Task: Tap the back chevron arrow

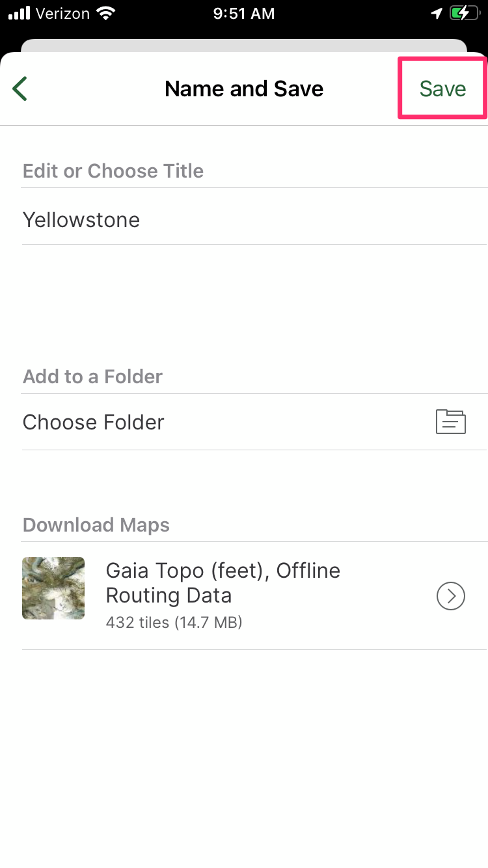Action: (x=20, y=88)
